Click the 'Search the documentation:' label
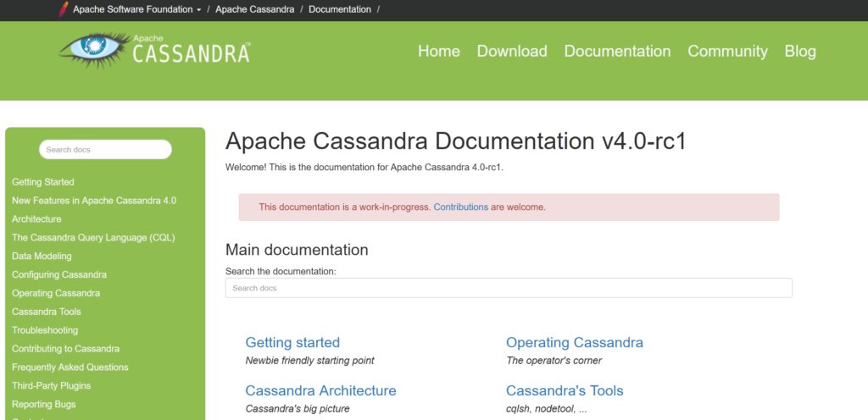The height and width of the screenshot is (420, 868). pos(281,271)
